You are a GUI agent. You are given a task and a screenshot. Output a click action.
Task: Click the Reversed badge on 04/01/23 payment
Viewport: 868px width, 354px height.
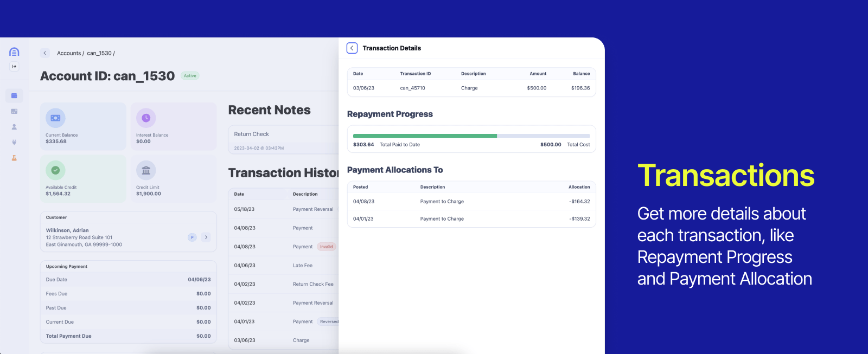(328, 321)
